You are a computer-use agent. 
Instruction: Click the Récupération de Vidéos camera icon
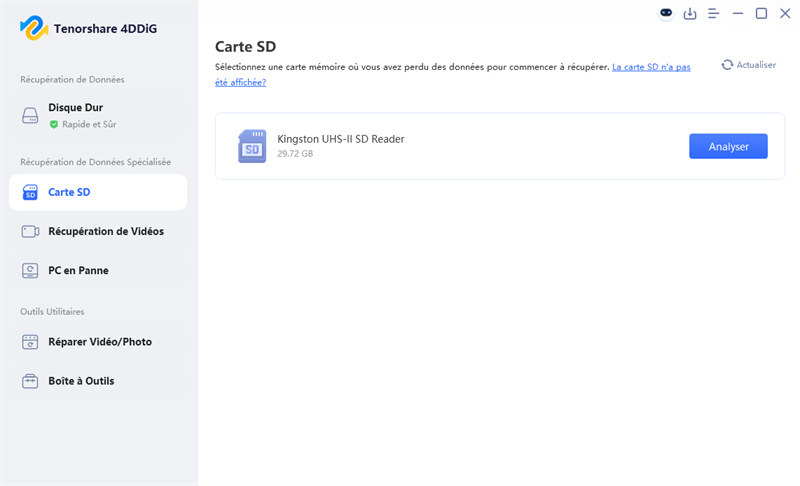[30, 232]
